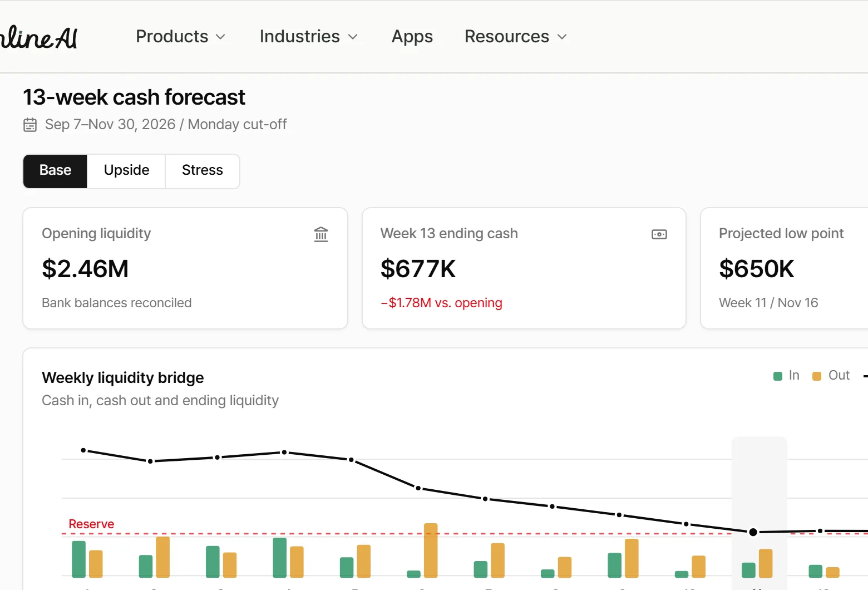The width and height of the screenshot is (868, 590).
Task: Open the Resources dropdown menu
Action: [516, 37]
